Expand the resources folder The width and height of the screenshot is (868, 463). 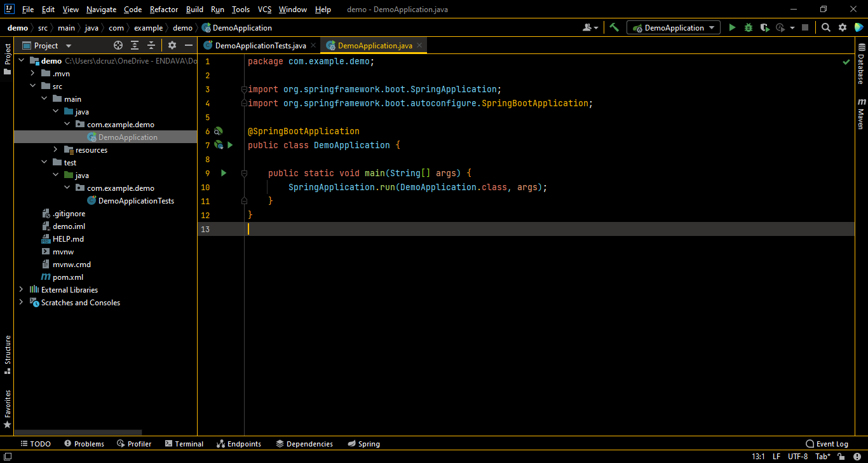tap(55, 150)
